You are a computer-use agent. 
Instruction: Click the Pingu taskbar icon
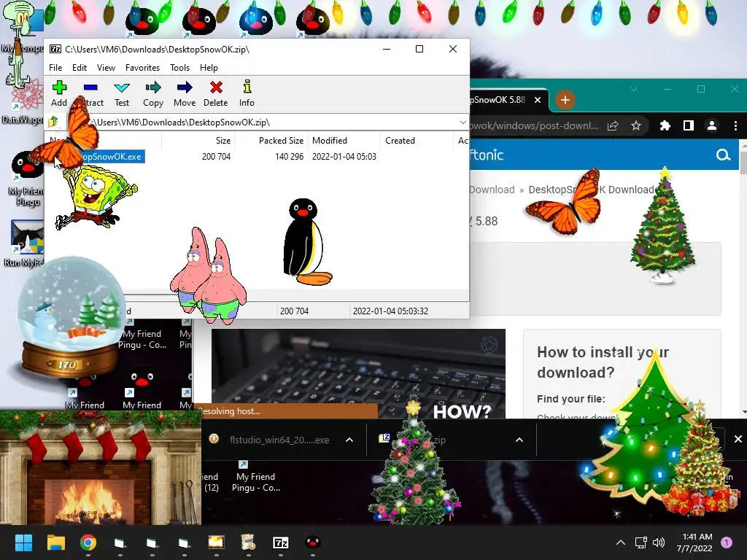coord(312,542)
